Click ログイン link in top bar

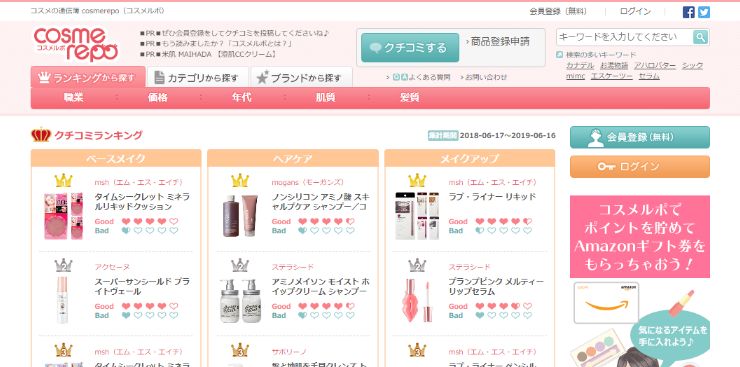tap(635, 12)
